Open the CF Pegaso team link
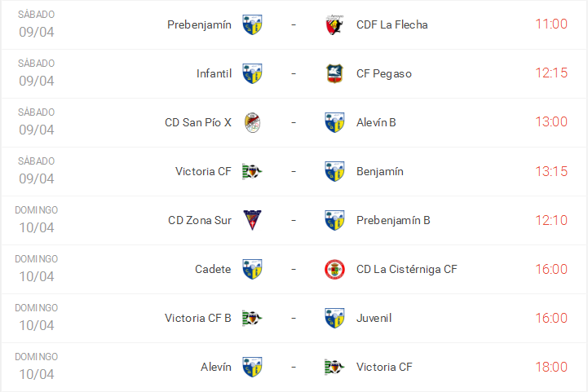The height and width of the screenshot is (392, 588). [x=384, y=73]
